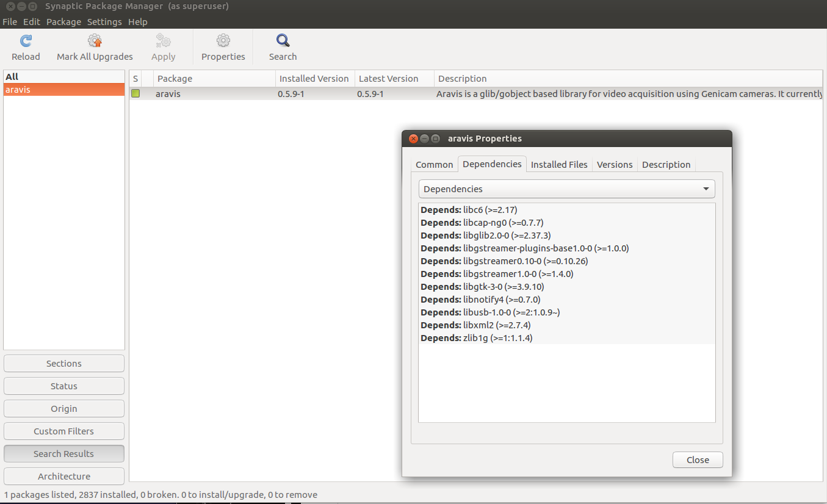
Task: Open the Edit menu
Action: tap(32, 22)
